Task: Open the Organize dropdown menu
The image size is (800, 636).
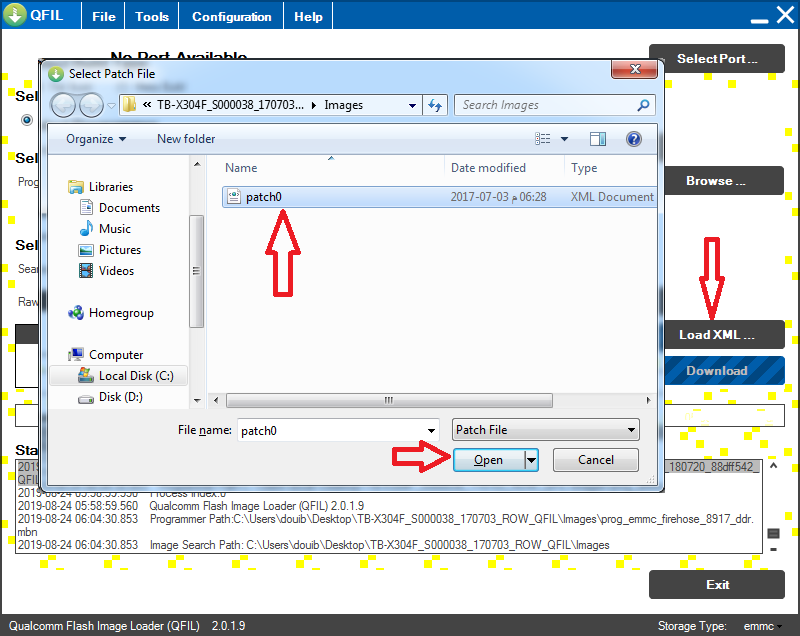Action: 94,138
